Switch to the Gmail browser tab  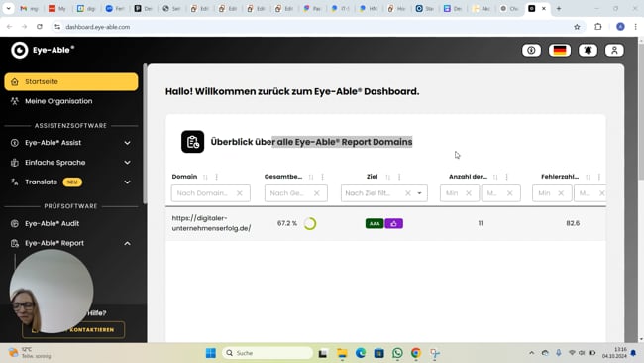[30, 8]
